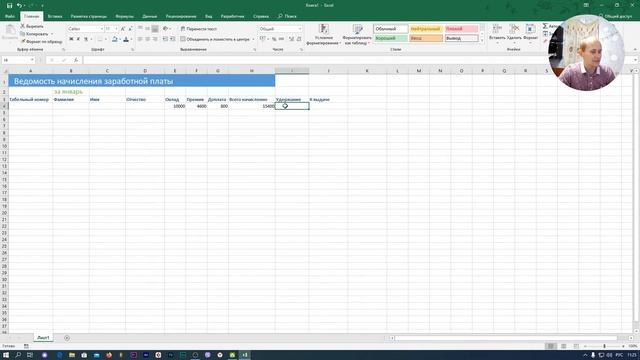Toggle bold formatting
640x360 pixels.
click(x=71, y=39)
